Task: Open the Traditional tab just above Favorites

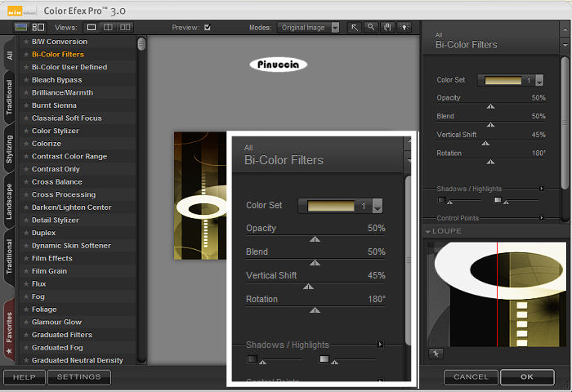Action: (9, 257)
